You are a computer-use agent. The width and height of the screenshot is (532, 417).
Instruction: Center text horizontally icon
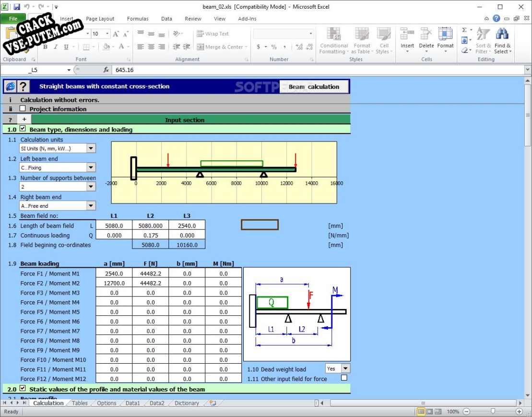[x=151, y=47]
